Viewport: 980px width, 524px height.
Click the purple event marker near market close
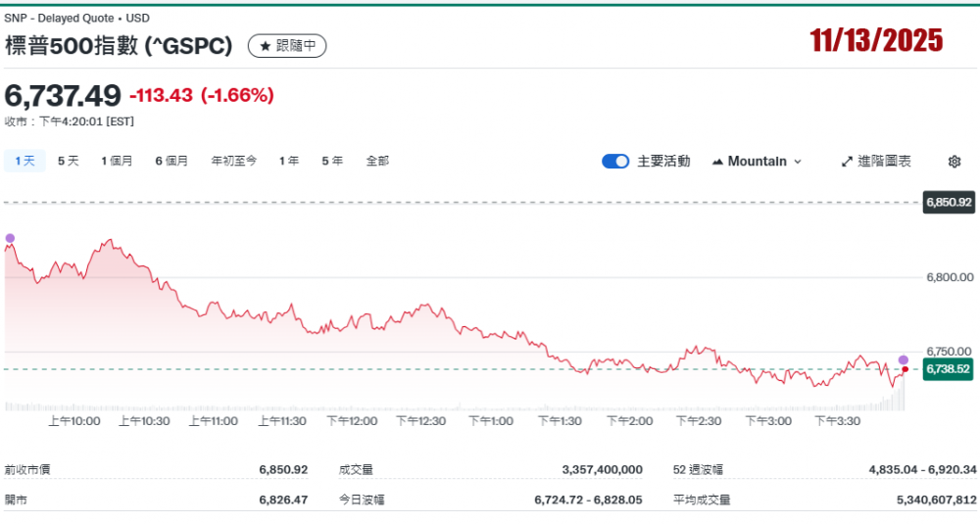pos(904,360)
